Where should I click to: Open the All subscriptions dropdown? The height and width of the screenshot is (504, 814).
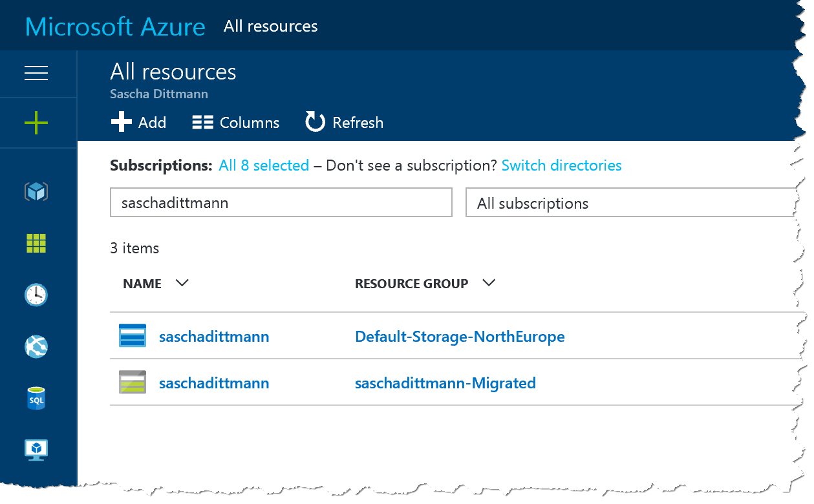click(x=630, y=204)
